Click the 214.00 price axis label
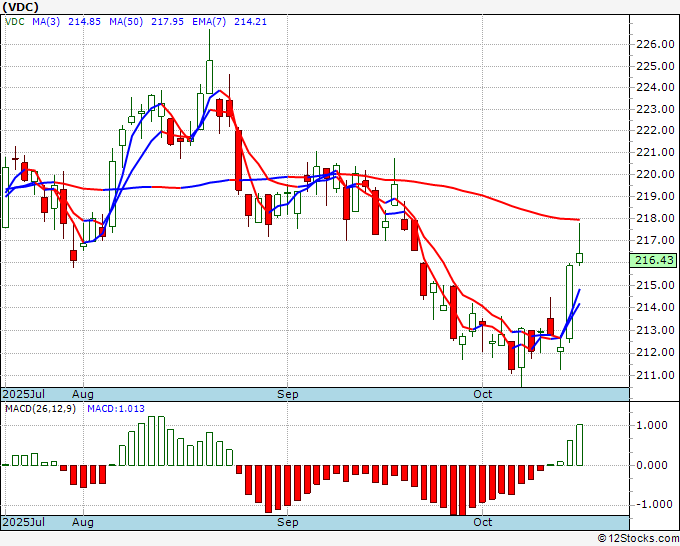Viewport: 680px width, 546px height. [655, 307]
